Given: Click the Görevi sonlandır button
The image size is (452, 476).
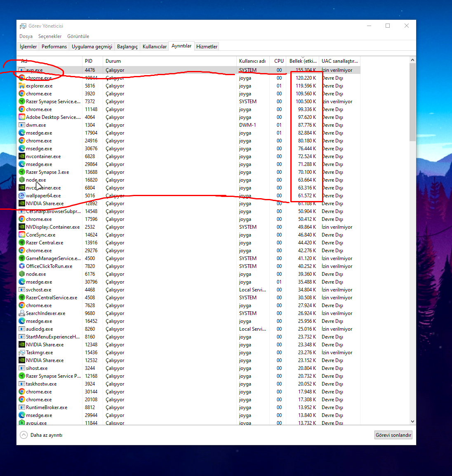Looking at the screenshot, I should point(393,435).
